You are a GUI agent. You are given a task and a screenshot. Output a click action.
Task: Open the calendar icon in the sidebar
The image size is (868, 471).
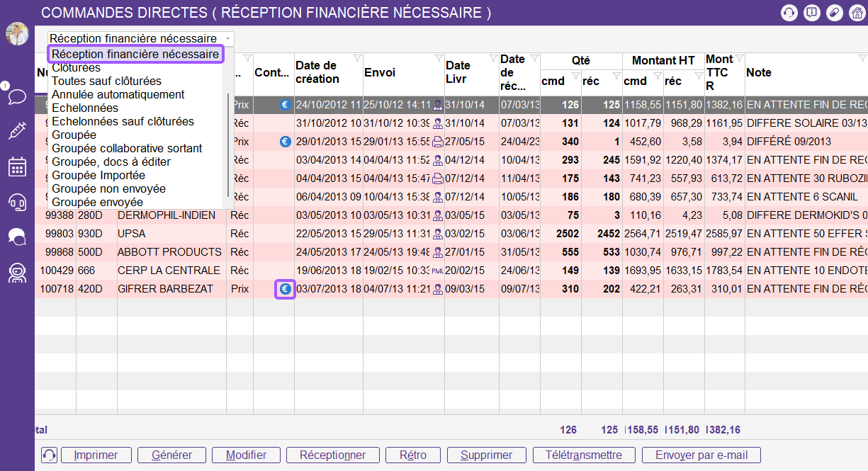tap(17, 167)
